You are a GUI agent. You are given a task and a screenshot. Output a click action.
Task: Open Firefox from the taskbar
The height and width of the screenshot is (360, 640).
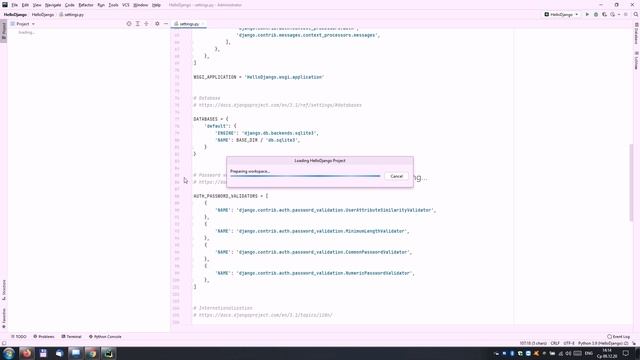point(27,353)
